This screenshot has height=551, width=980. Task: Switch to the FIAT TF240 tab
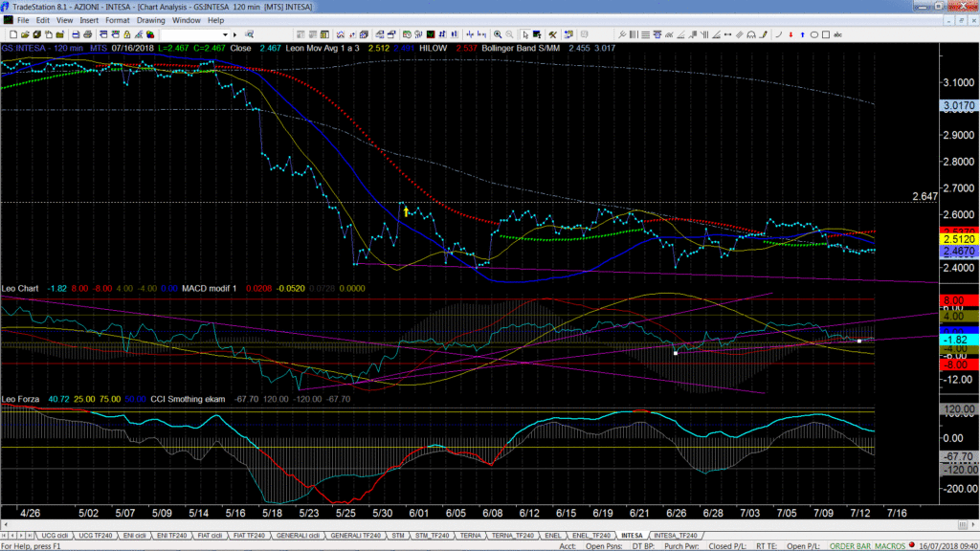point(249,536)
